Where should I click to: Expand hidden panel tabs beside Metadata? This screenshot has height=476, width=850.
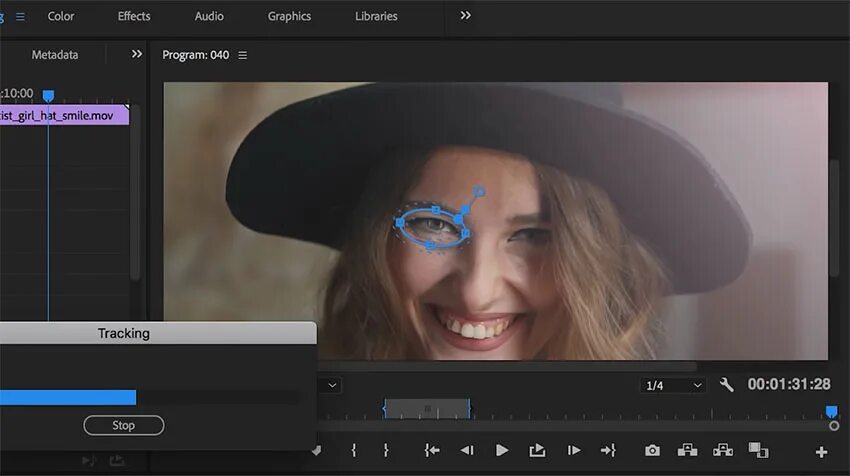pyautogui.click(x=137, y=54)
